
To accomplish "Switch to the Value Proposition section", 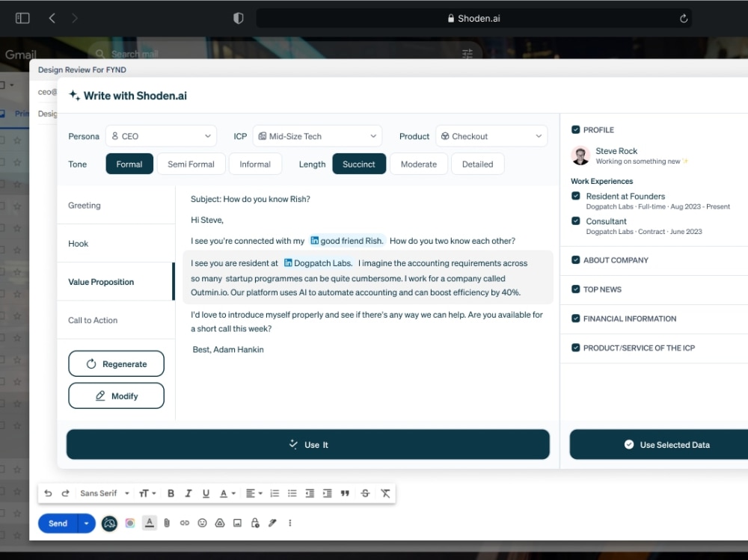I will pos(116,282).
